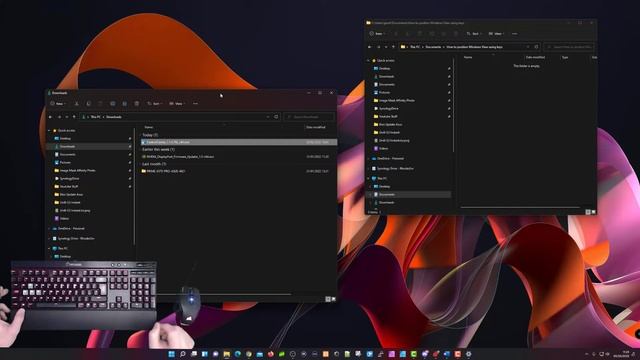Open the New menu in Downloads window
The width and height of the screenshot is (640, 360).
pyautogui.click(x=58, y=104)
